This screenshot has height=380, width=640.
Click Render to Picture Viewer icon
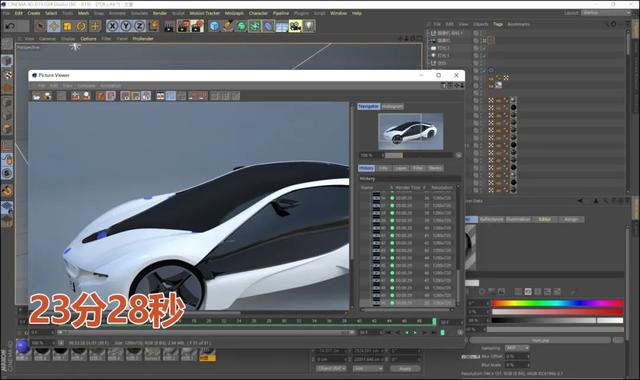(183, 26)
